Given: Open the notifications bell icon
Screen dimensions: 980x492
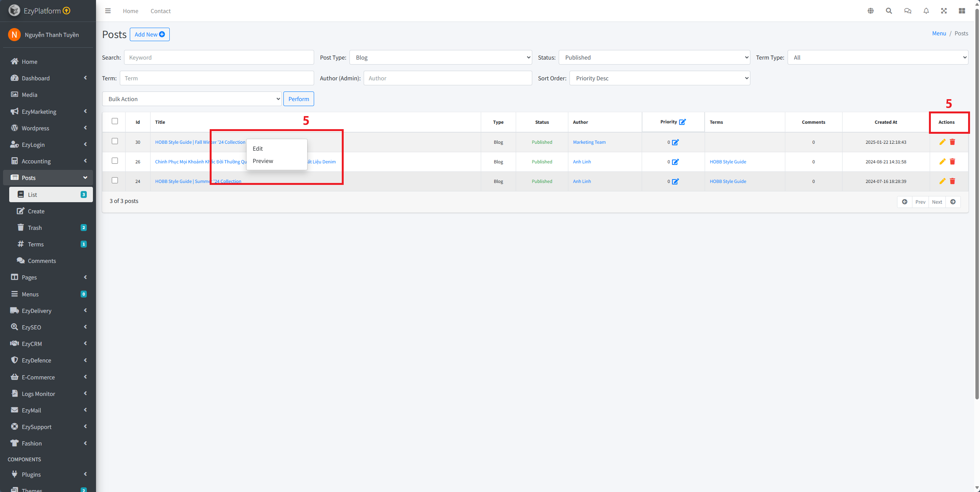Looking at the screenshot, I should coord(926,11).
